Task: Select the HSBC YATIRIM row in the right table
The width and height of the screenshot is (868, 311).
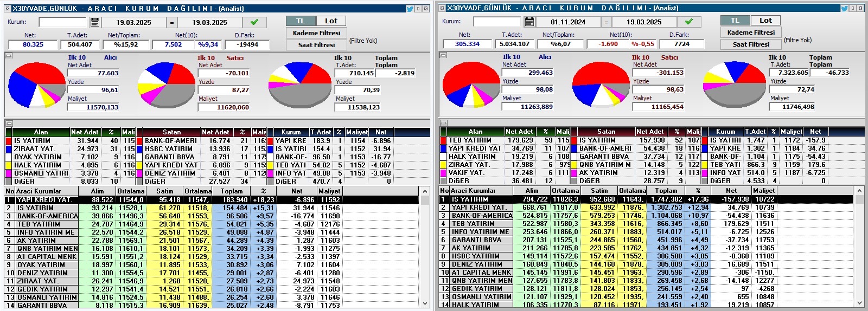Action: [646, 256]
